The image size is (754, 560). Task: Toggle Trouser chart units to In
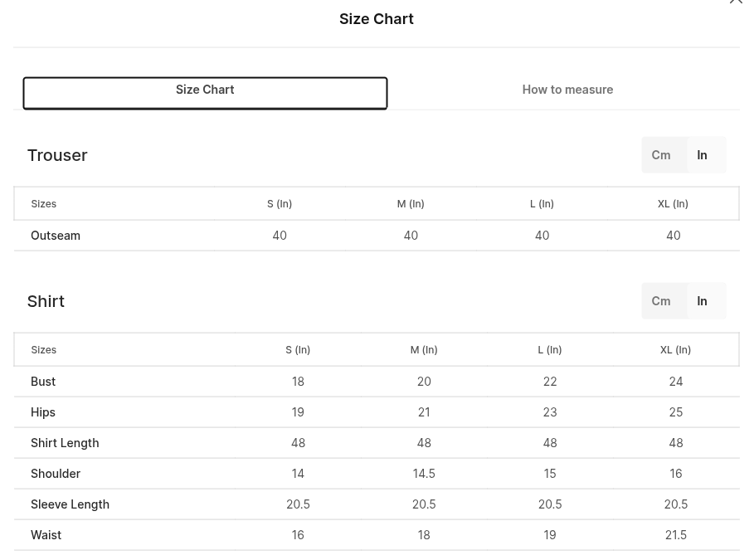[702, 155]
